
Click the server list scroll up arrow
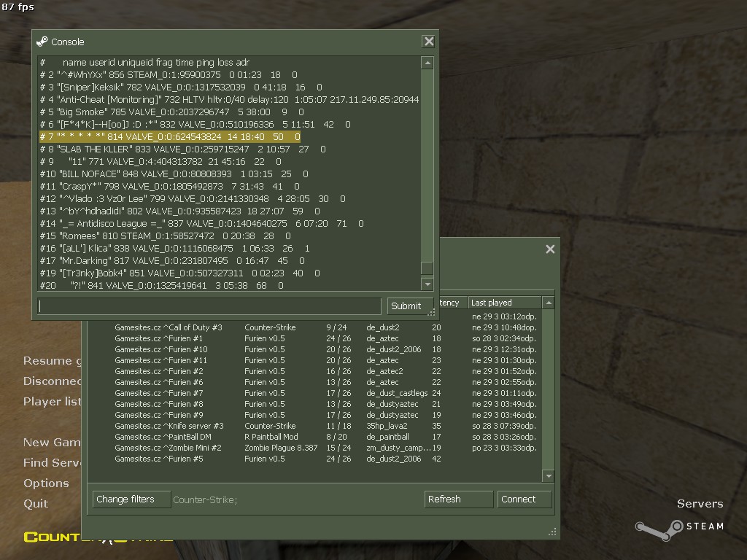[549, 303]
